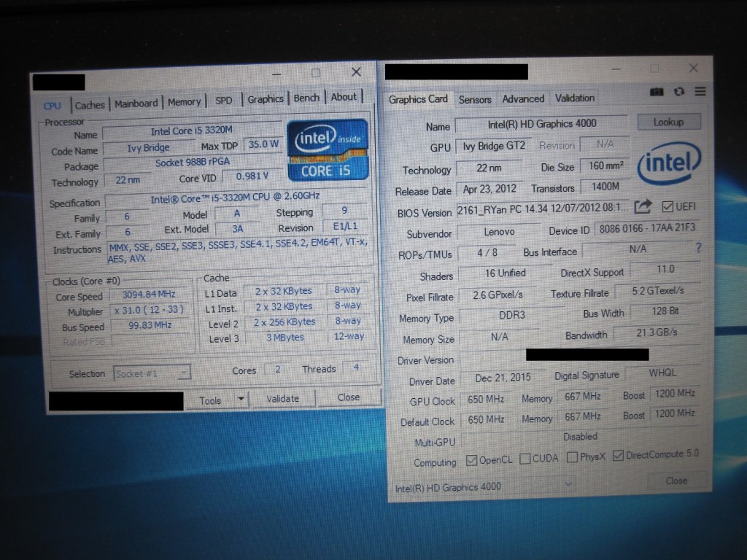Click the Driver Date value Dec 21, 2015
Viewport: 747px width, 560px height.
(503, 378)
